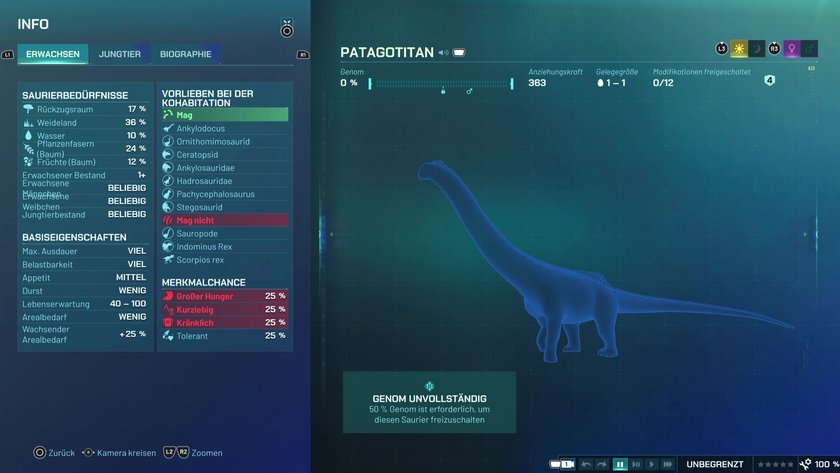Screen dimensions: 840x473
Task: Click the small left arrow beside hologram
Action: click(331, 234)
